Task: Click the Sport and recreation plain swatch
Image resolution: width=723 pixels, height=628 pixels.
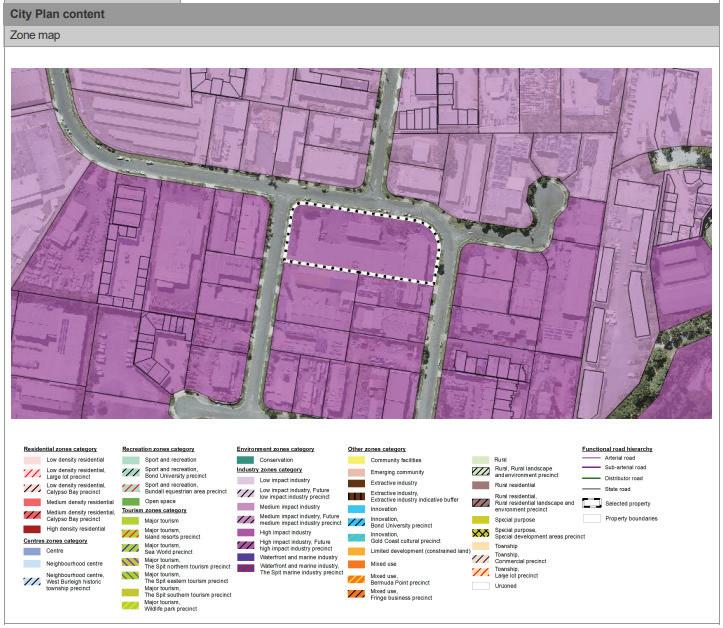Action: [x=130, y=460]
